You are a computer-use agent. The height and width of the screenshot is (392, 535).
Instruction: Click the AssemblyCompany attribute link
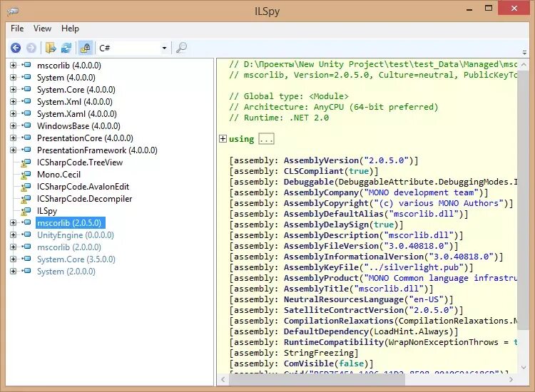pos(321,192)
